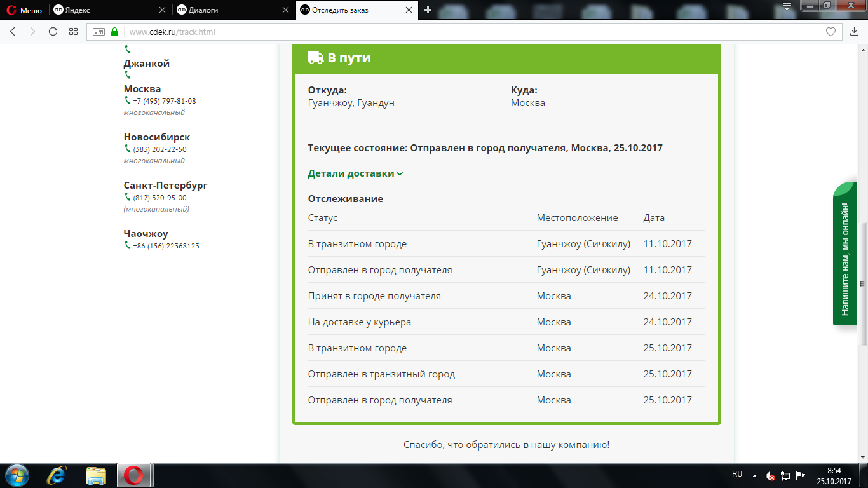Image resolution: width=868 pixels, height=488 pixels.
Task: Click phone icon next to (812) 320-95-00
Action: [x=128, y=197]
